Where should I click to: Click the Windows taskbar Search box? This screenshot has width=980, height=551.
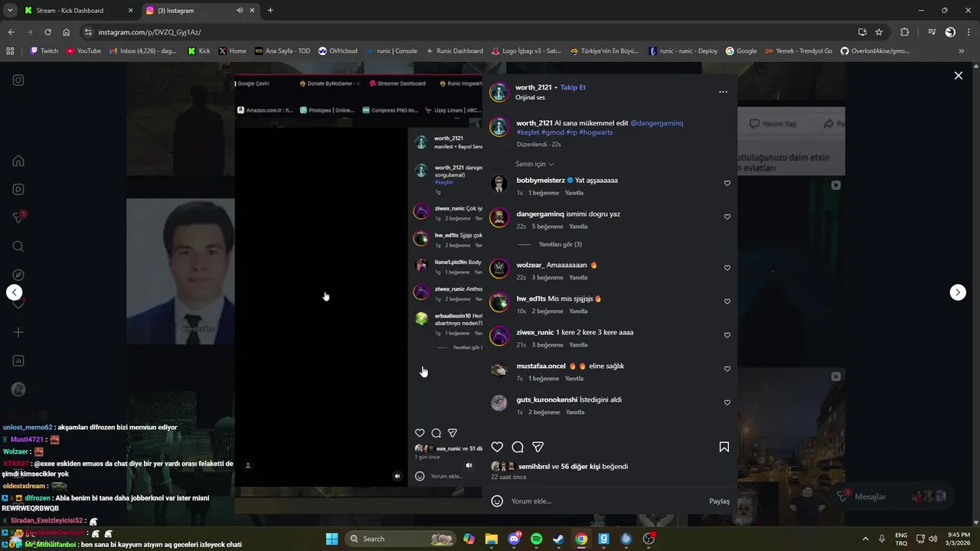click(x=401, y=539)
